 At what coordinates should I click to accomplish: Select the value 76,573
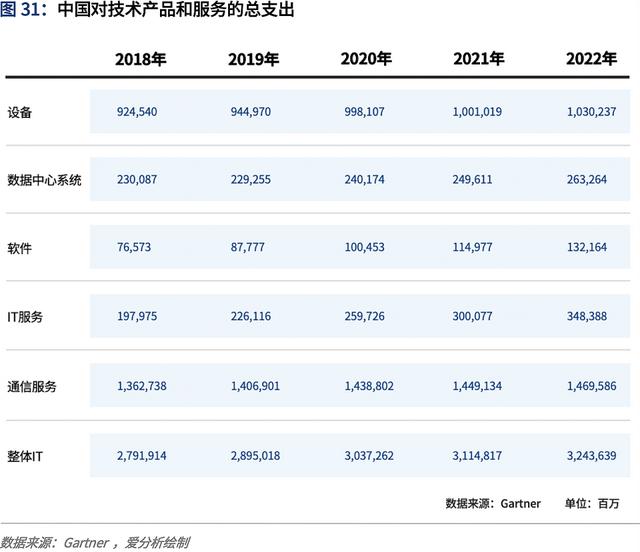[134, 247]
